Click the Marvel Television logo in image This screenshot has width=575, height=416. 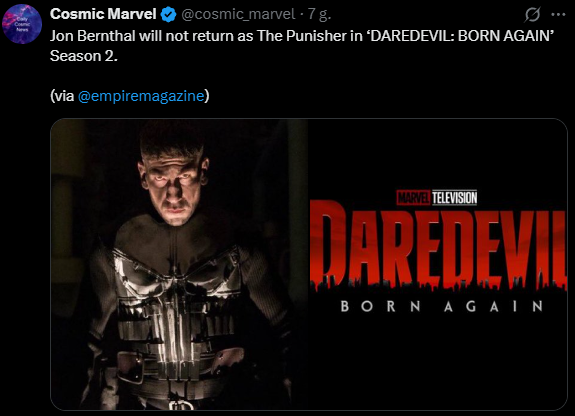(437, 198)
